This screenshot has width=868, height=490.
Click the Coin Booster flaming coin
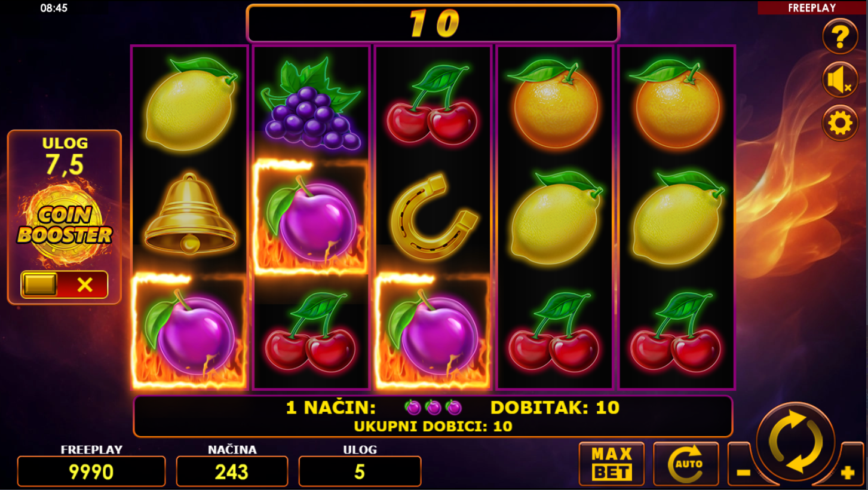(65, 225)
